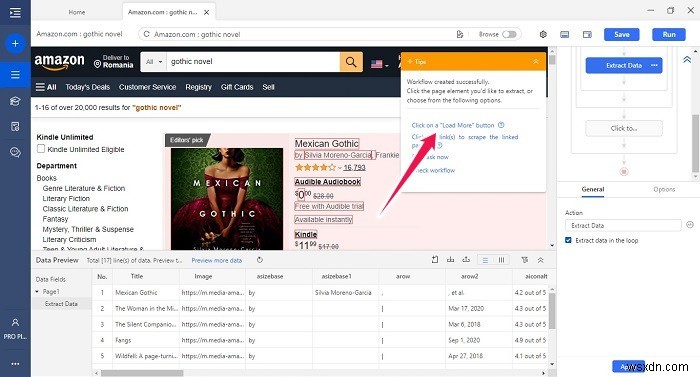
Task: Click the page action icon beside Browse
Action: [x=460, y=34]
